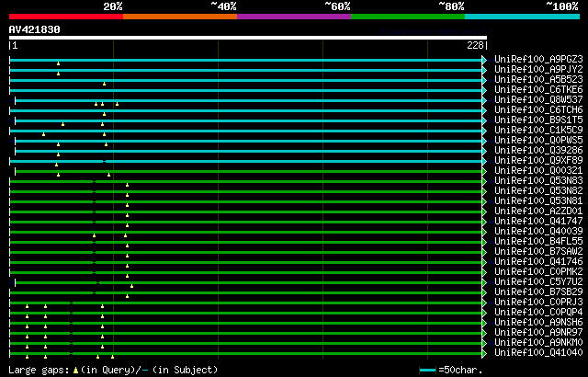Viewport: 588px width, 377px height.
Task: Select the UniRef100_A5B523 subject name
Action: (538, 79)
